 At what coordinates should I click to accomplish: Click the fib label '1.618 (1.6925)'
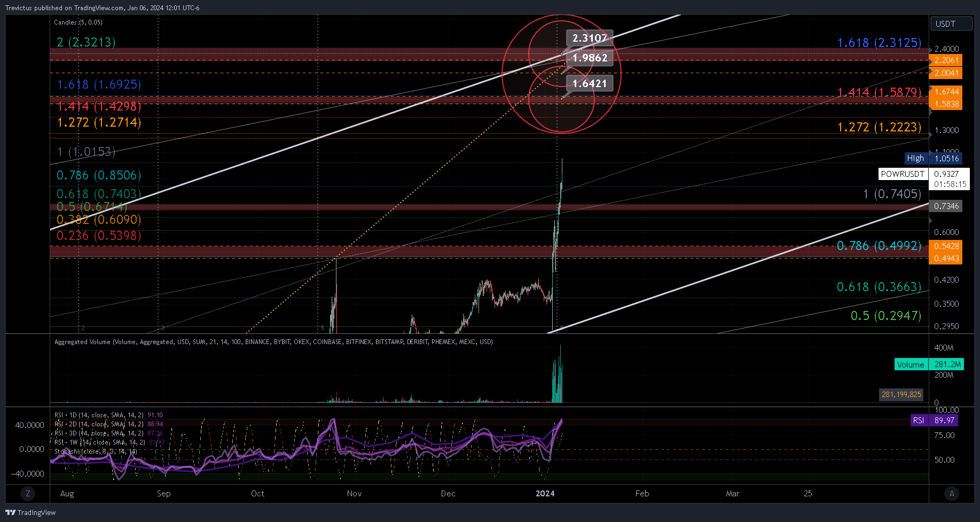99,84
